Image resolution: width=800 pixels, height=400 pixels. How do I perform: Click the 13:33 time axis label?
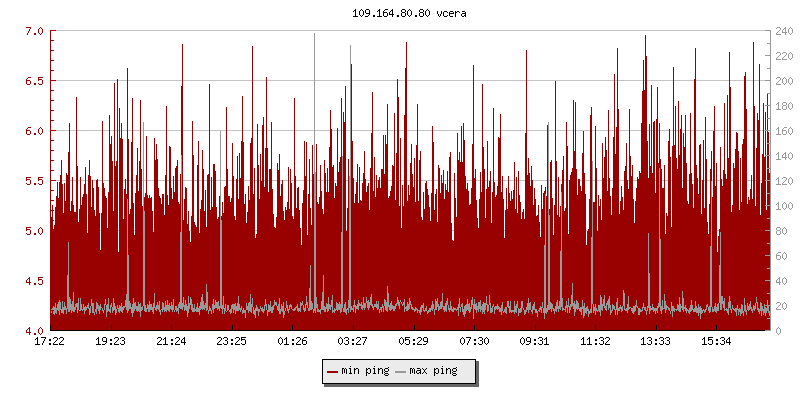point(656,342)
